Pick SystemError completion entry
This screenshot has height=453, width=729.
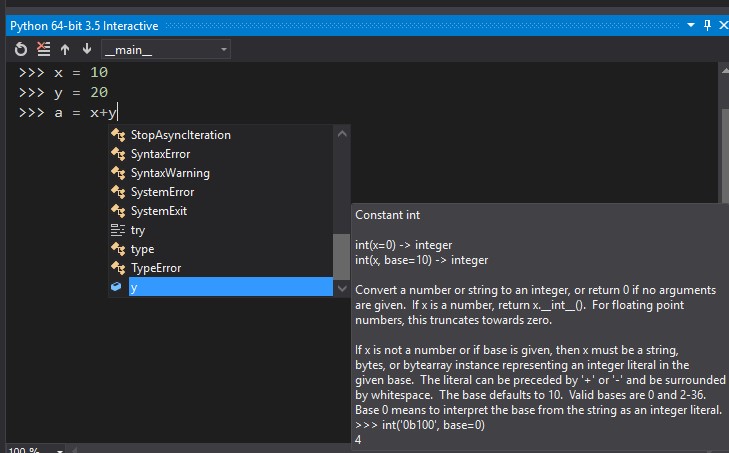162,192
